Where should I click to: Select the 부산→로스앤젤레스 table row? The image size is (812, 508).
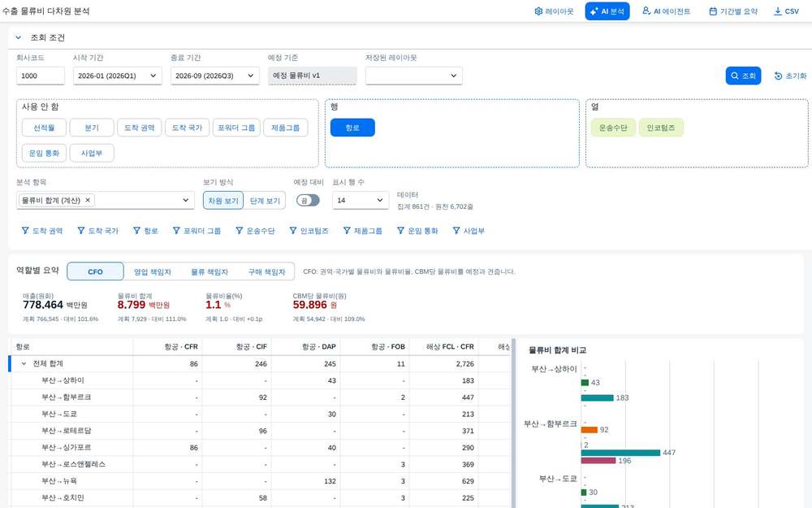(x=261, y=464)
